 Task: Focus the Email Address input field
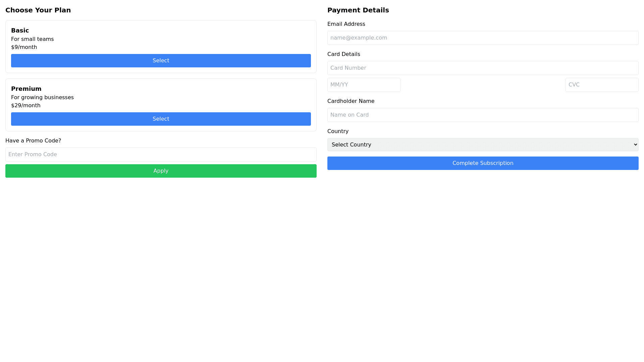pos(483,38)
